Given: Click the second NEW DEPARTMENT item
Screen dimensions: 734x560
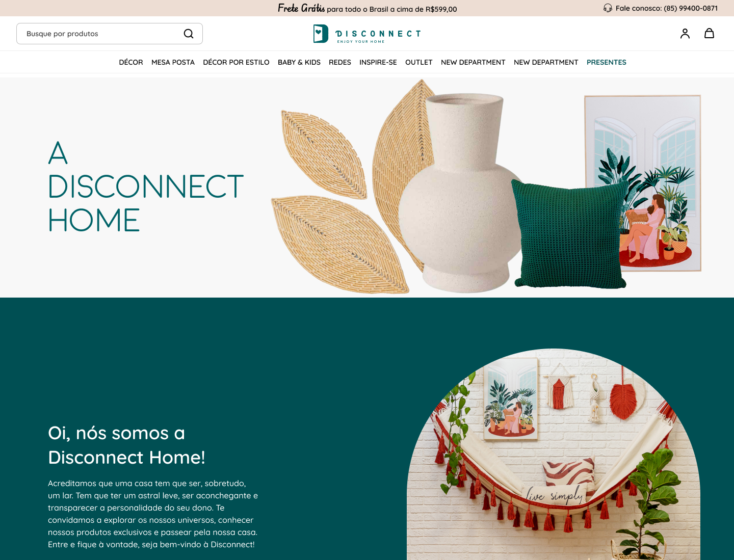Looking at the screenshot, I should coord(546,62).
